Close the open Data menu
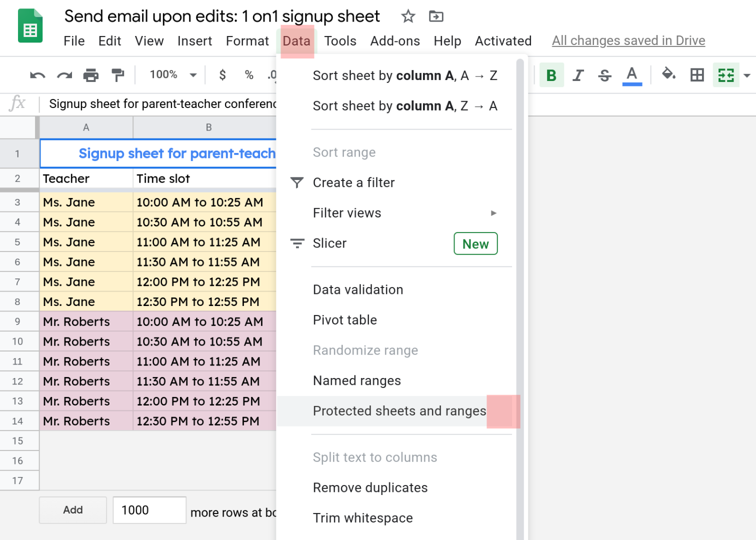The image size is (756, 540). click(296, 41)
